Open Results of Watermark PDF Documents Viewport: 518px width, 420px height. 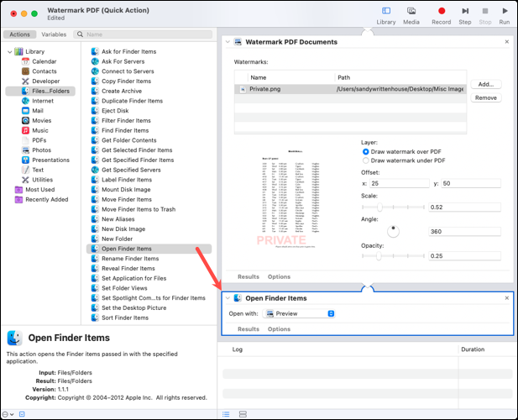click(249, 277)
